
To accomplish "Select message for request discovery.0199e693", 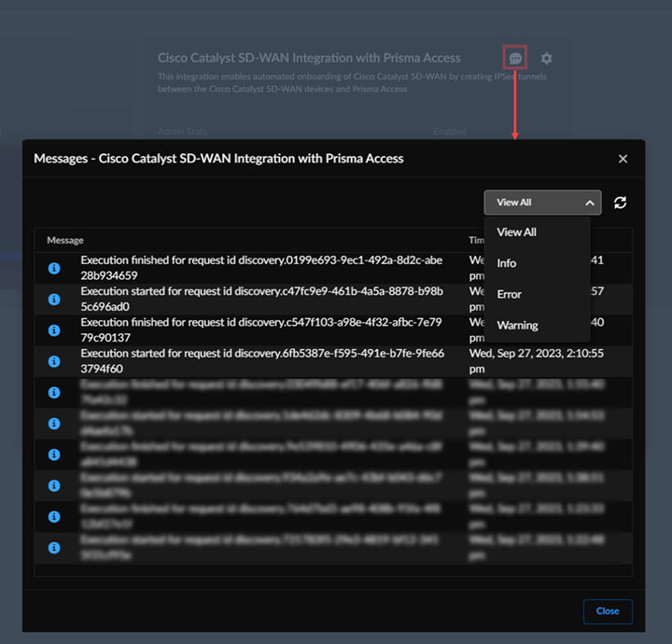I will tap(261, 268).
